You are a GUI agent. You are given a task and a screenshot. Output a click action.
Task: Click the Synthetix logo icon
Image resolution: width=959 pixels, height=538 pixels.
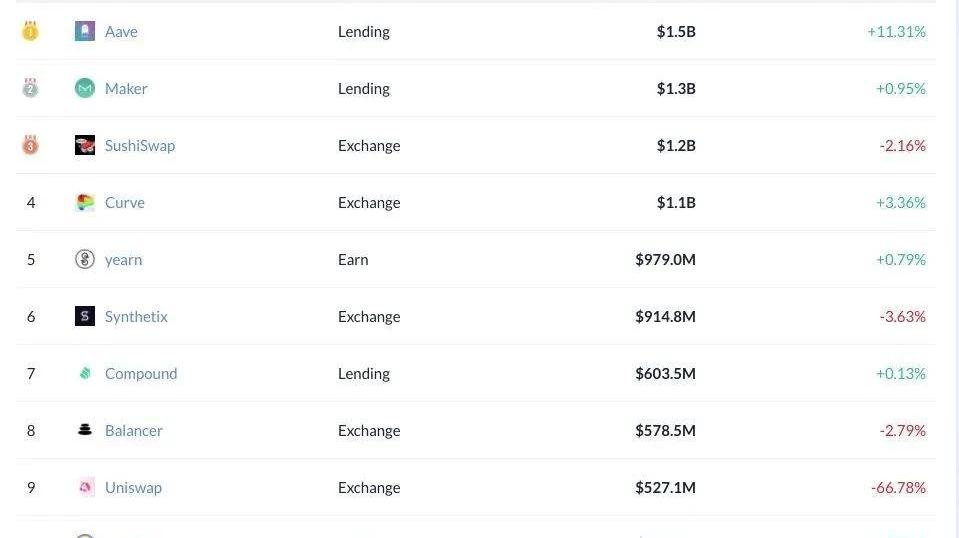(85, 316)
